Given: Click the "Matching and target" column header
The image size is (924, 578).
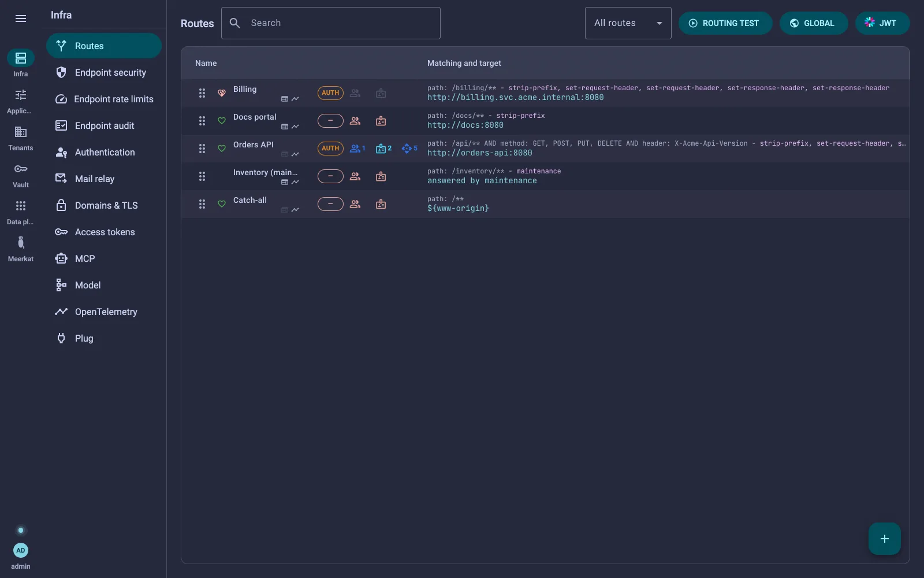Looking at the screenshot, I should pos(464,63).
